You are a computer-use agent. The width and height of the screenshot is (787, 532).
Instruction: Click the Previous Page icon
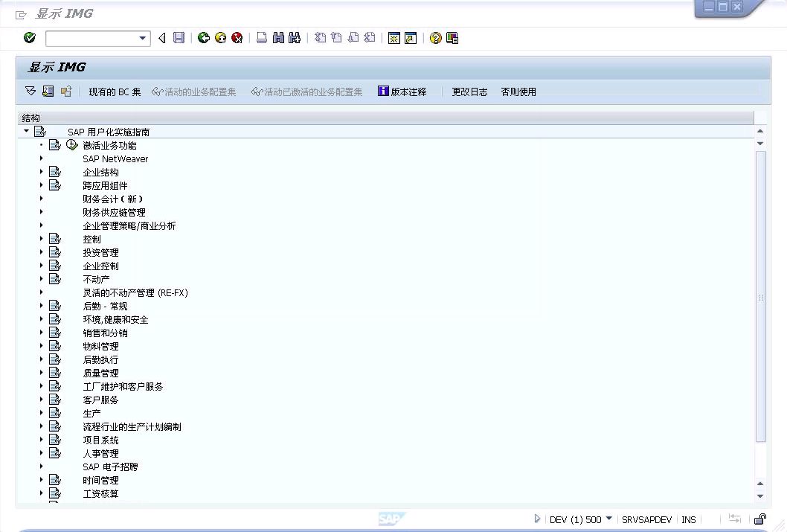[336, 38]
